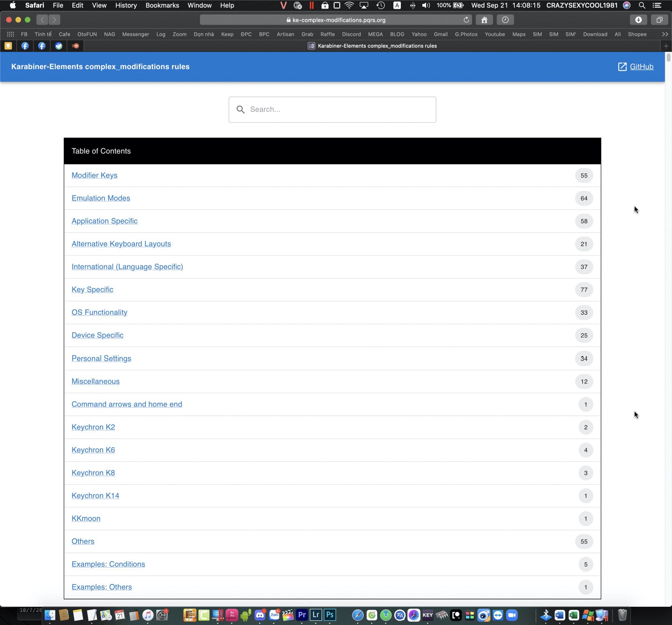Open the volume control in menu bar
Screen dimensions: 672x625
[x=426, y=5]
